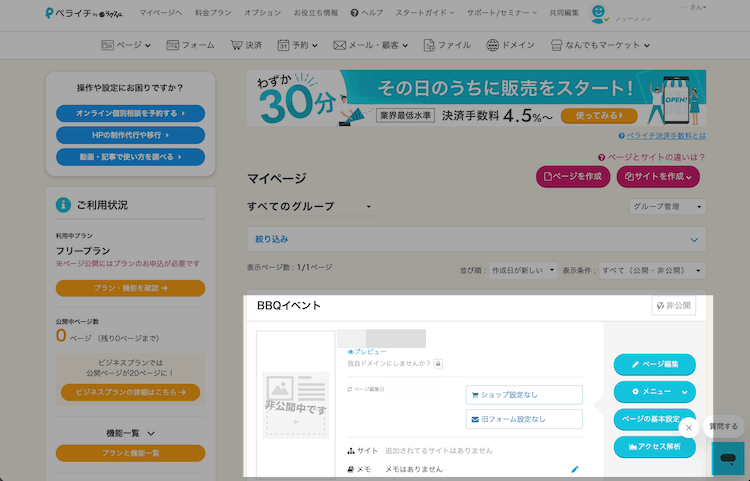The height and width of the screenshot is (481, 750).
Task: Open お役立ち情報 in top navigation
Action: pos(316,13)
